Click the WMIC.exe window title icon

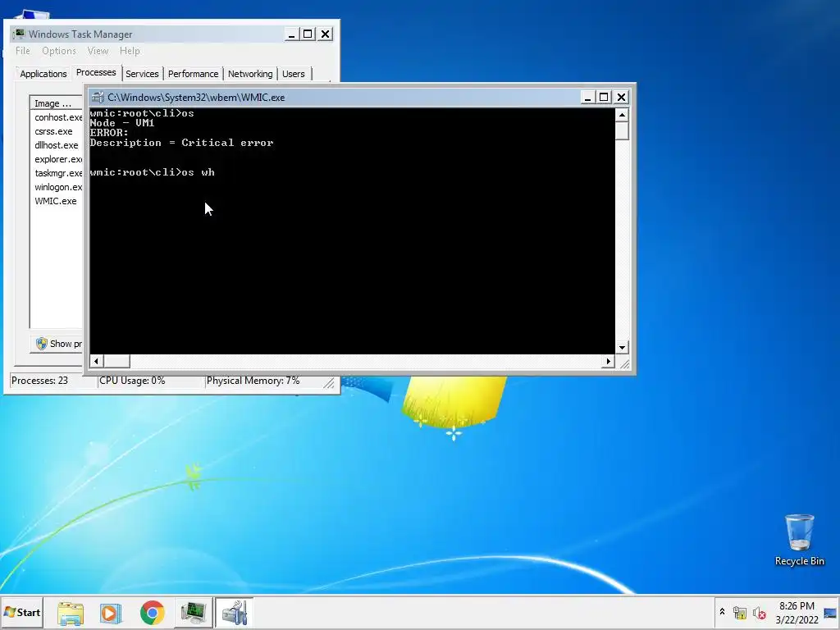coord(98,97)
